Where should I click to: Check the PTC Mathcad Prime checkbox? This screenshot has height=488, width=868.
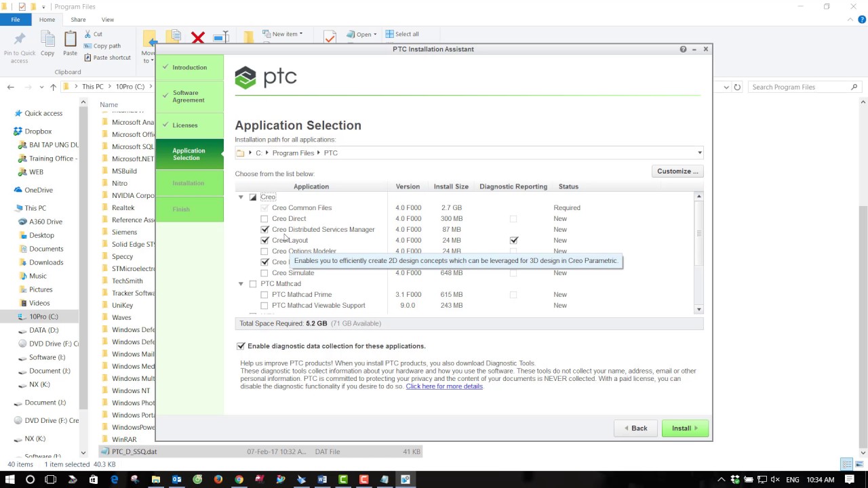pyautogui.click(x=264, y=295)
